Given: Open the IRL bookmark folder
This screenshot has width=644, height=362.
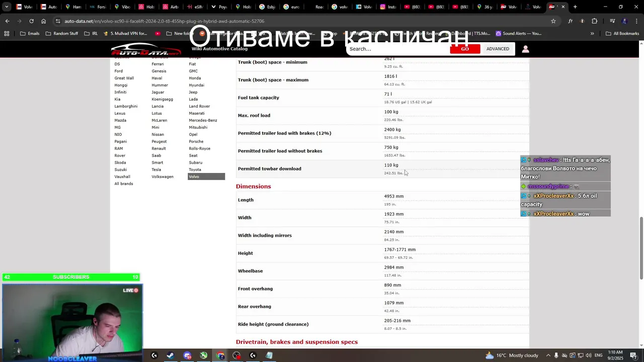Looking at the screenshot, I should tap(91, 34).
